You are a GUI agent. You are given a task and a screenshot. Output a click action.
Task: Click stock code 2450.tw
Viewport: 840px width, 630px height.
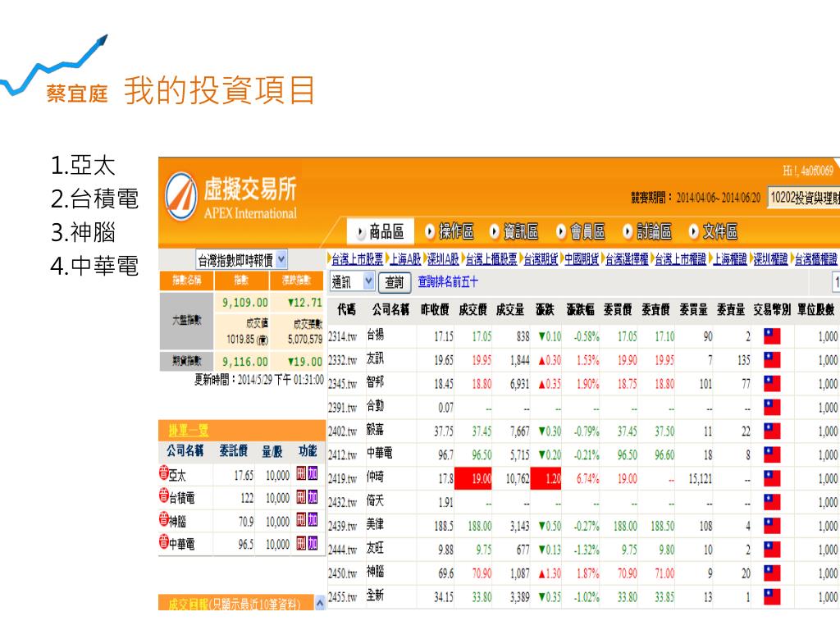click(x=342, y=573)
